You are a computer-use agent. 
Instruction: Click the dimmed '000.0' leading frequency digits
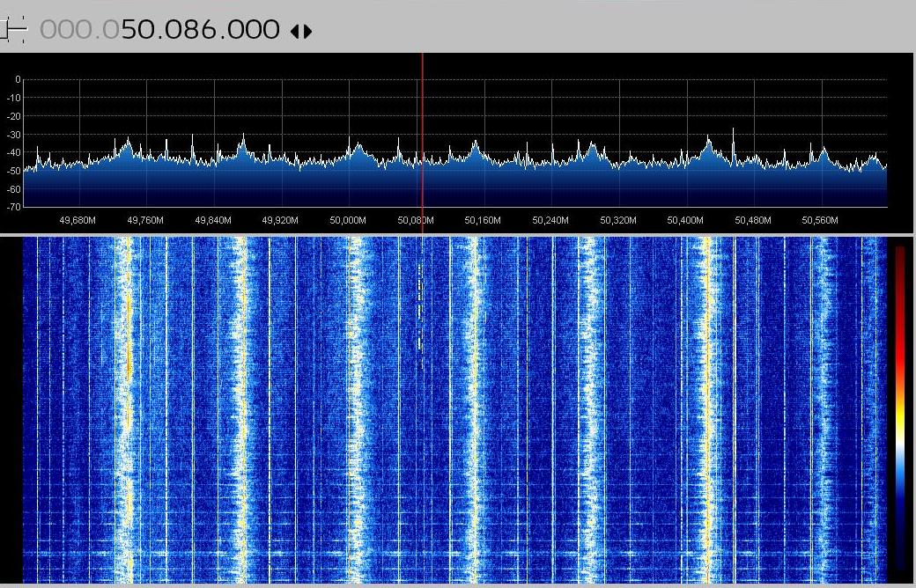tap(79, 29)
